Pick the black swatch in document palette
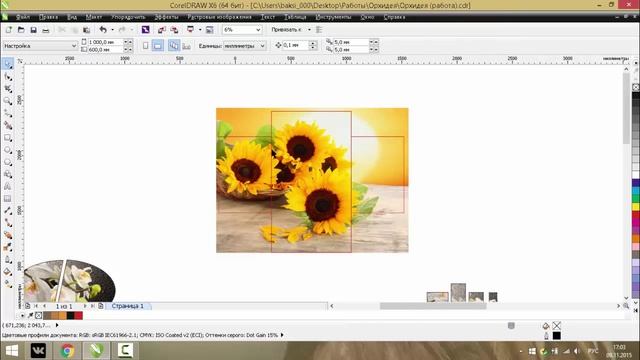 70,315
